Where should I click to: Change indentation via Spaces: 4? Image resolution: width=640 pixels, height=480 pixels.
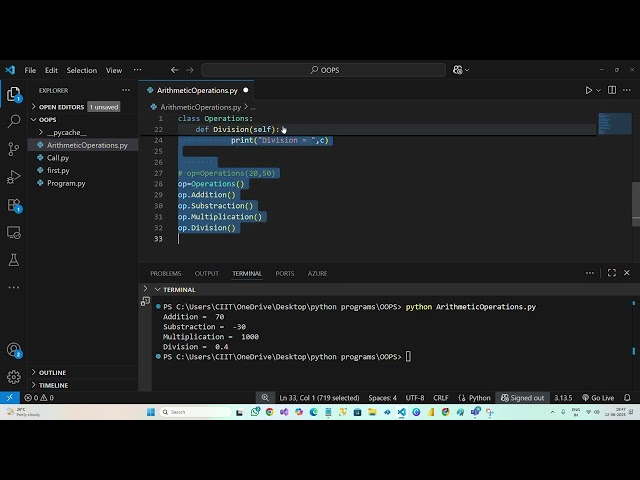pos(382,398)
